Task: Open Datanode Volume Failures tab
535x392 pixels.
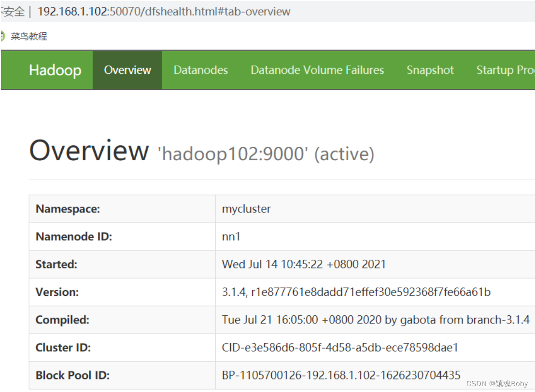Action: pos(317,70)
